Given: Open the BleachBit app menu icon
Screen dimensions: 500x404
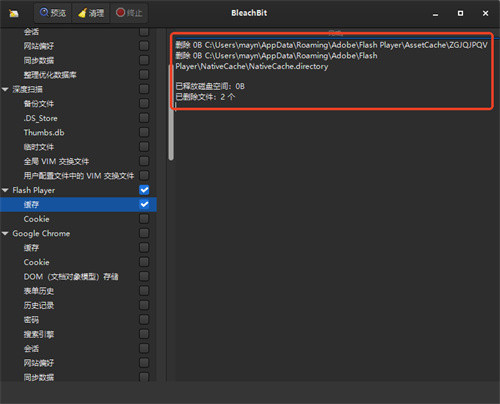Looking at the screenshot, I should pyautogui.click(x=14, y=13).
